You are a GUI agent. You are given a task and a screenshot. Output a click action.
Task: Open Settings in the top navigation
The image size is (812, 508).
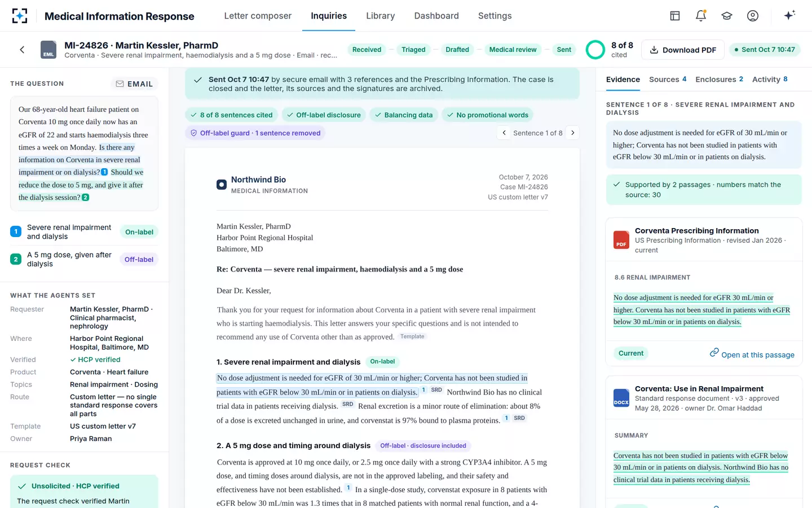tap(495, 16)
